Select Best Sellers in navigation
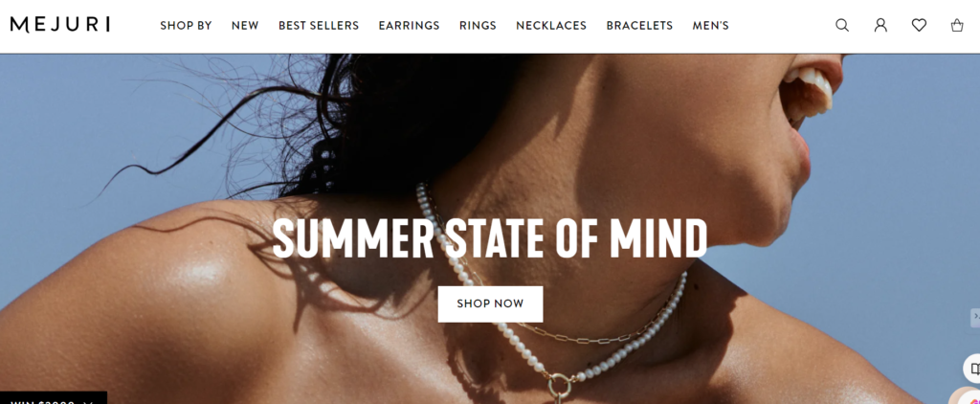Screen dimensions: 980x404 tap(319, 26)
